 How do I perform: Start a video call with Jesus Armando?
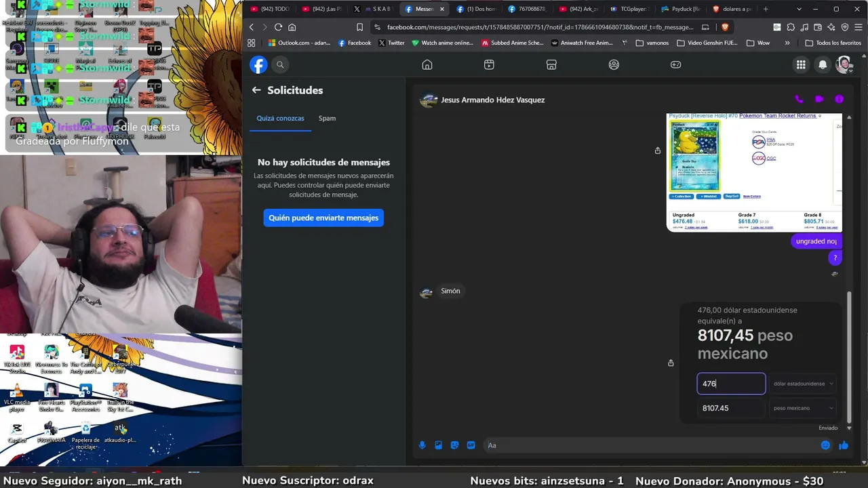(819, 99)
